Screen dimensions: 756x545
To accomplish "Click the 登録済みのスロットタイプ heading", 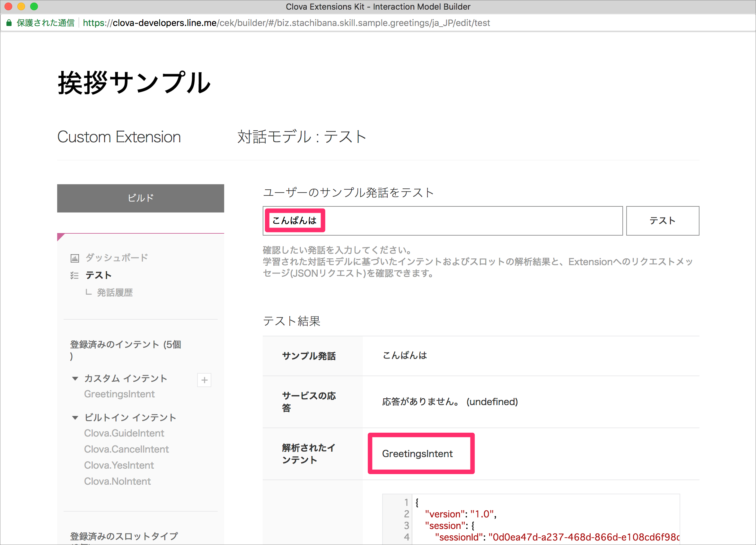I will (x=124, y=536).
